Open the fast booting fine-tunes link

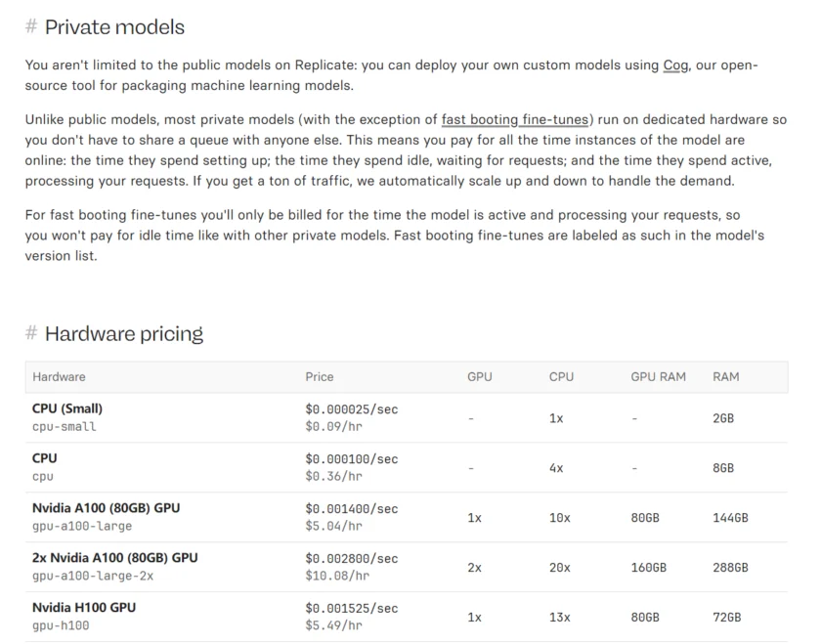click(x=515, y=119)
